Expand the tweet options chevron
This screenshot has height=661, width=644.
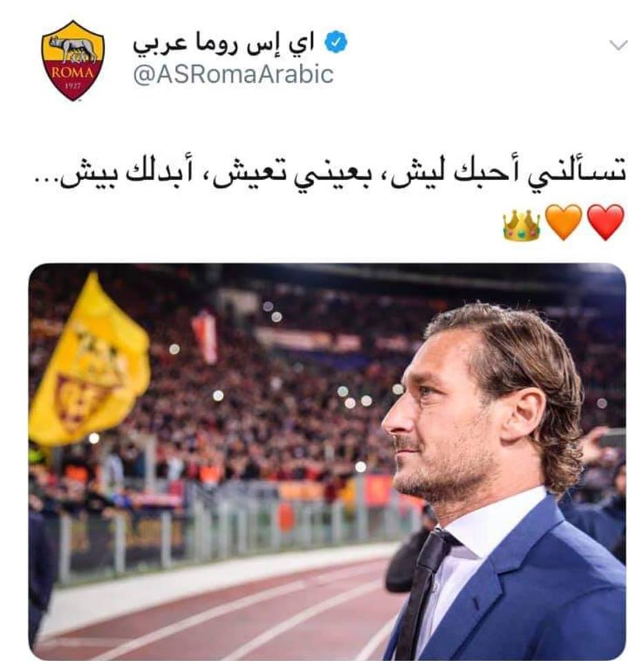[x=619, y=45]
